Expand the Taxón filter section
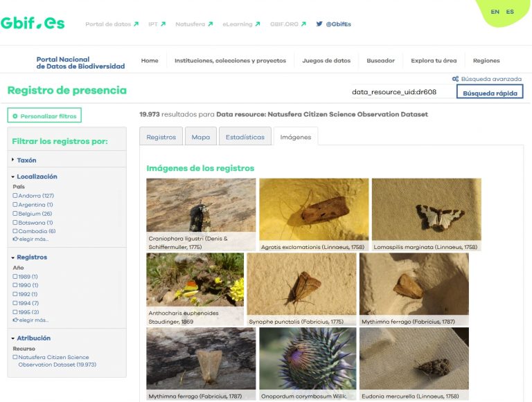 pos(13,160)
